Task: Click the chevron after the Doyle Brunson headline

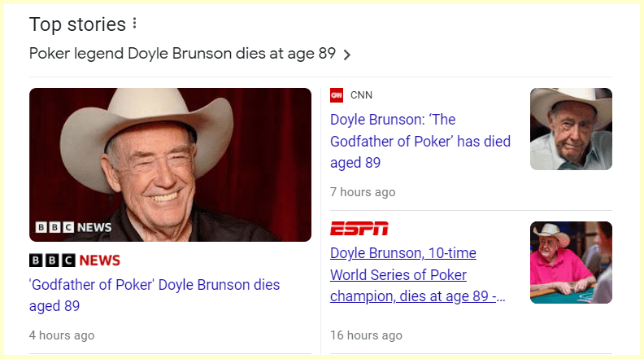Action: [x=347, y=55]
